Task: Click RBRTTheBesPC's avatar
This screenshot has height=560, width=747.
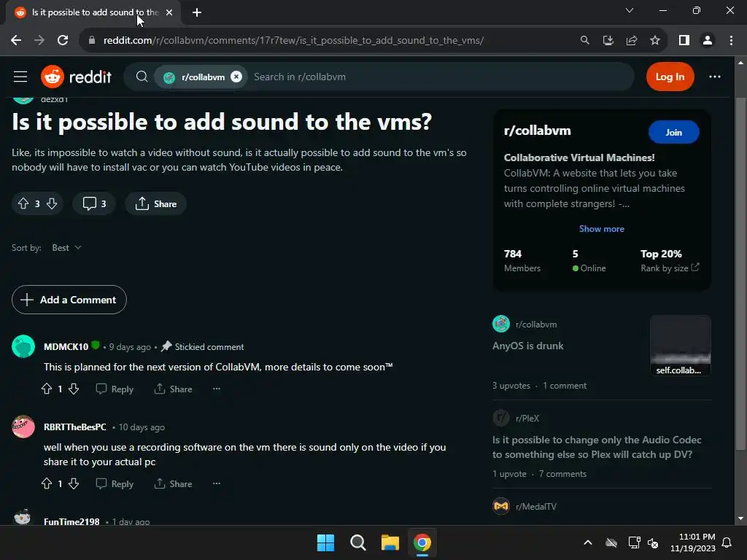Action: point(23,427)
